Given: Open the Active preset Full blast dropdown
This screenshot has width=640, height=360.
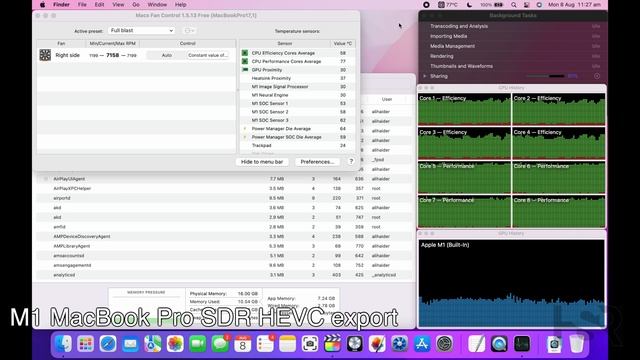Looking at the screenshot, I should 141,31.
